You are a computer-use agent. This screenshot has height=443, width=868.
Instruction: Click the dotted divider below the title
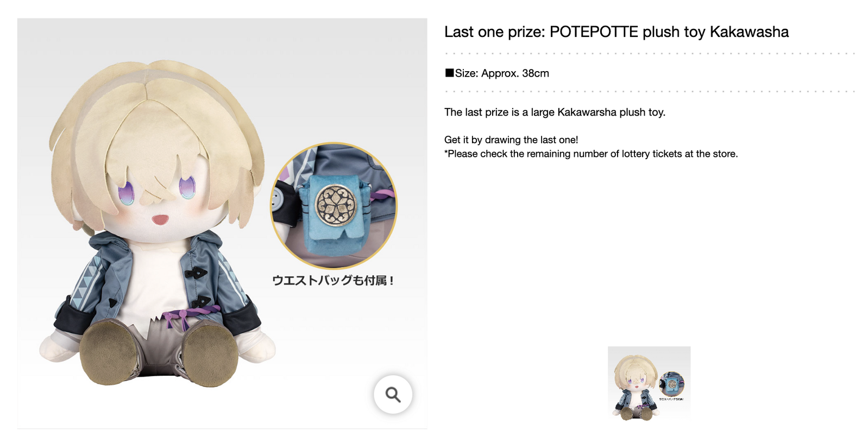pos(650,54)
